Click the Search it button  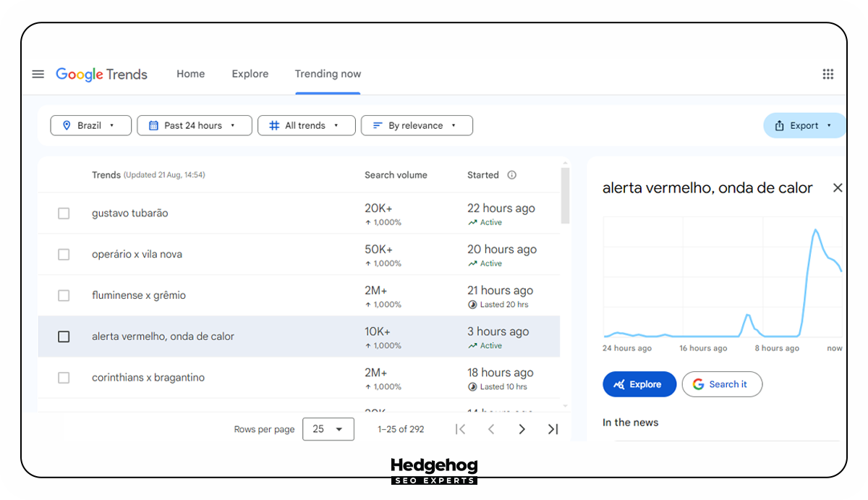click(722, 384)
